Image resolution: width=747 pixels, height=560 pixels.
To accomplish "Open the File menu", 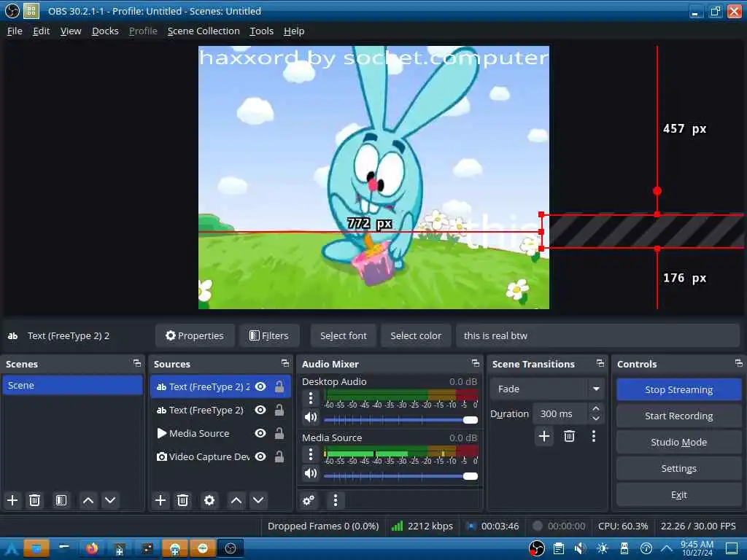I will pos(15,31).
